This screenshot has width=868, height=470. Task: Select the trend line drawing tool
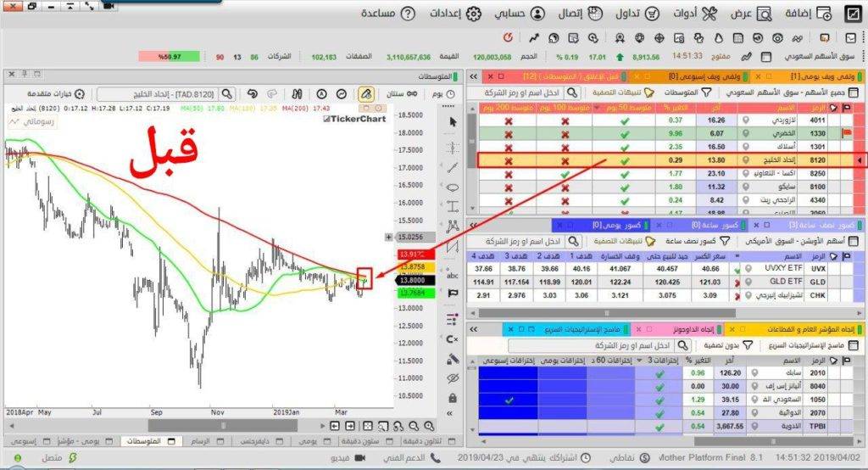tap(453, 167)
